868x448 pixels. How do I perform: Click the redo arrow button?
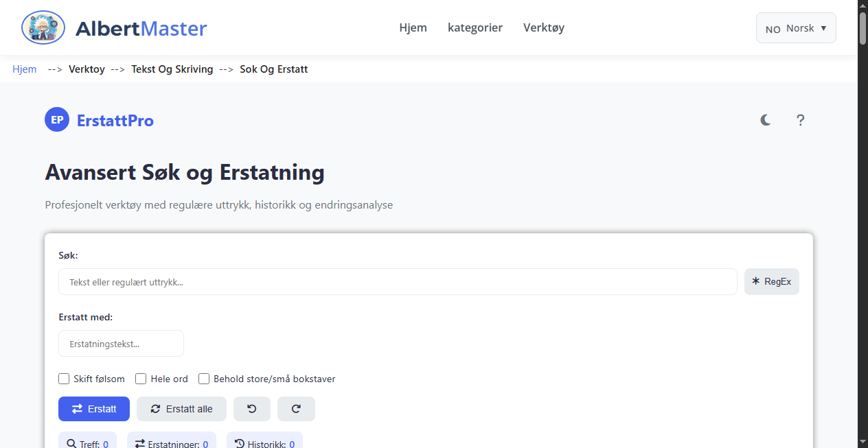point(296,409)
